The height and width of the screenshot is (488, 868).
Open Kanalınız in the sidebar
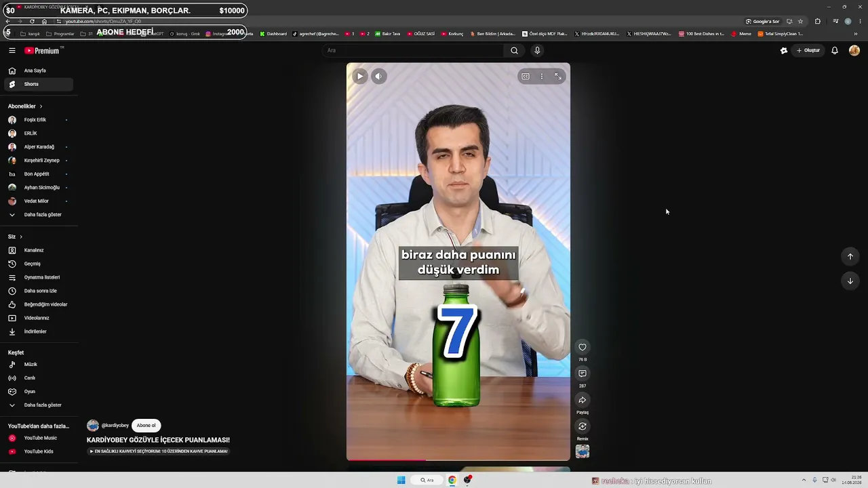[x=39, y=250]
